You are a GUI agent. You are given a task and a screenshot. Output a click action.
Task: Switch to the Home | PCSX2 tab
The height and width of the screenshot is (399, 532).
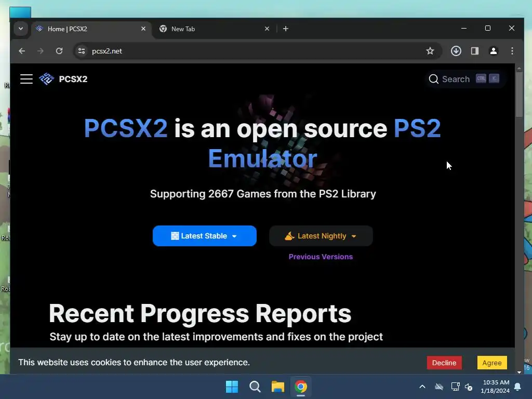(x=91, y=29)
